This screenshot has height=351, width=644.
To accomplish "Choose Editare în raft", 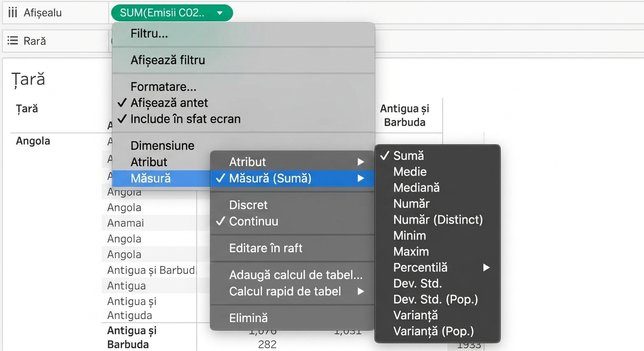I will tap(292, 248).
